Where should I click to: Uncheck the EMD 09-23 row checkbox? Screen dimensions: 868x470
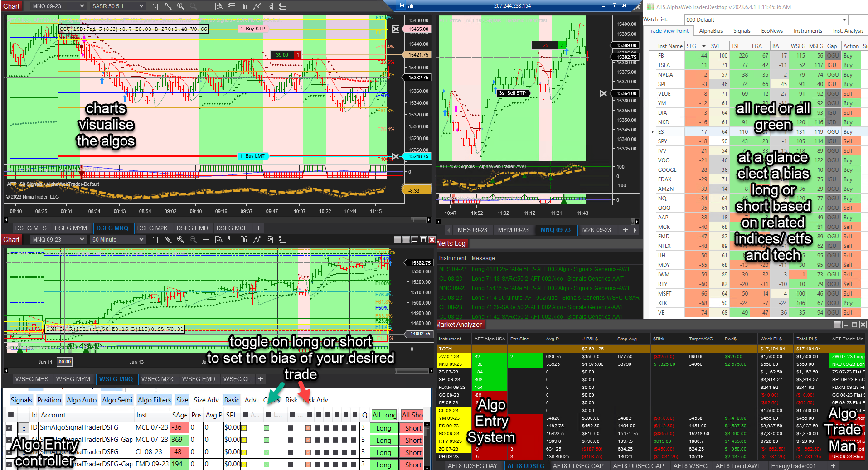pyautogui.click(x=9, y=464)
